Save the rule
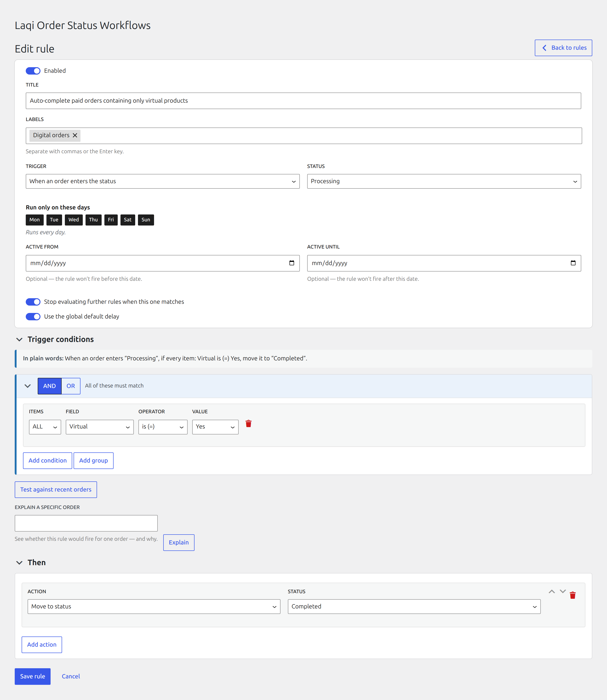 click(x=32, y=677)
